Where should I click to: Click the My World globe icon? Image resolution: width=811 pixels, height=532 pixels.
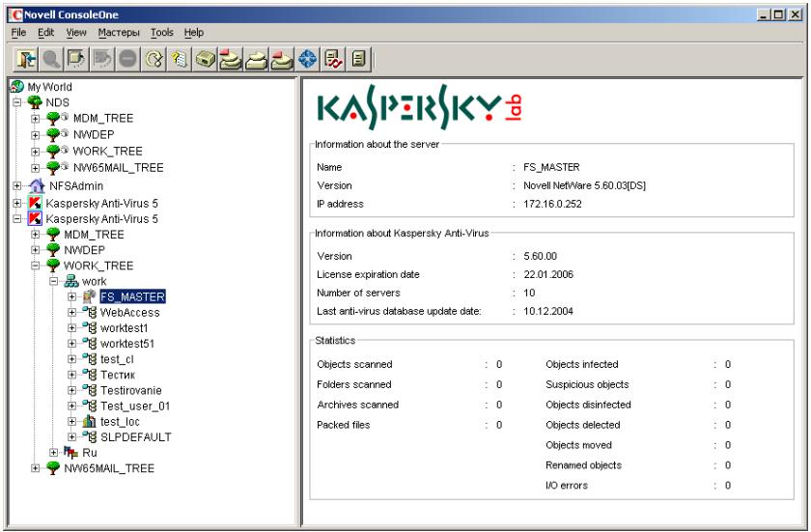(17, 86)
